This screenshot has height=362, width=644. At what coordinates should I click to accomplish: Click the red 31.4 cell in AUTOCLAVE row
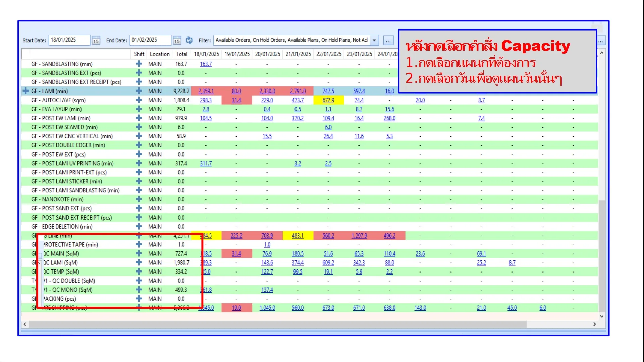pos(236,100)
